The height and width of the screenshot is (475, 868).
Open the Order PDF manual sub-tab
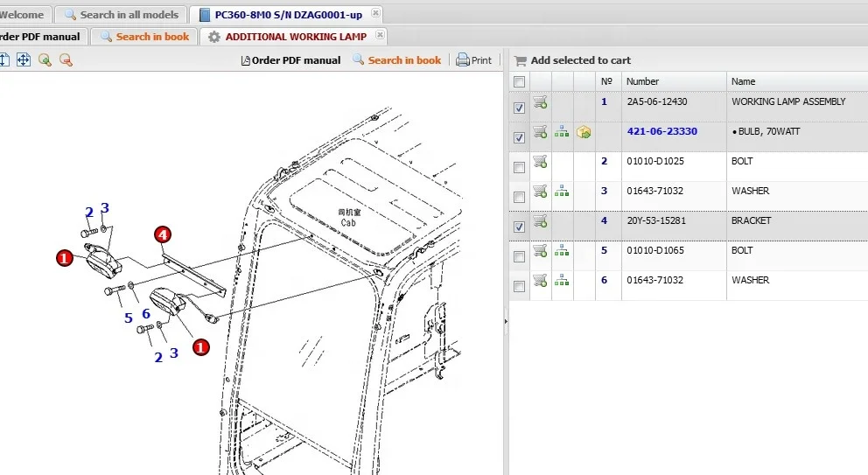click(43, 37)
